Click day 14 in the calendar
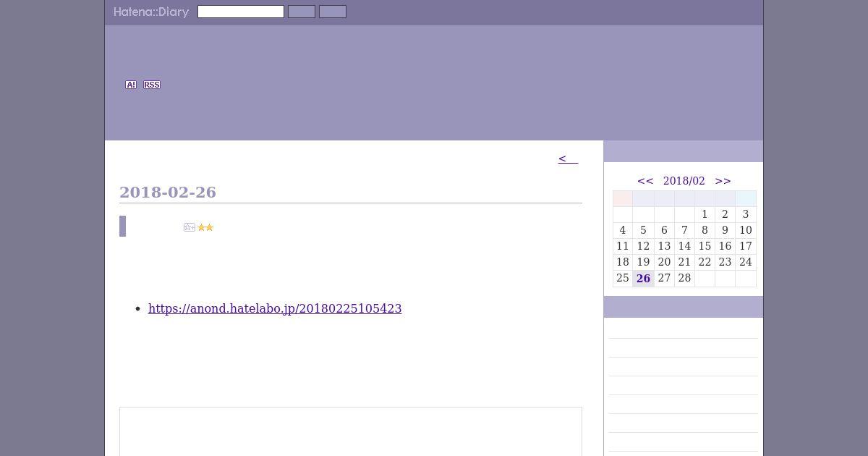Screen dimensions: 868x456 (x=684, y=246)
